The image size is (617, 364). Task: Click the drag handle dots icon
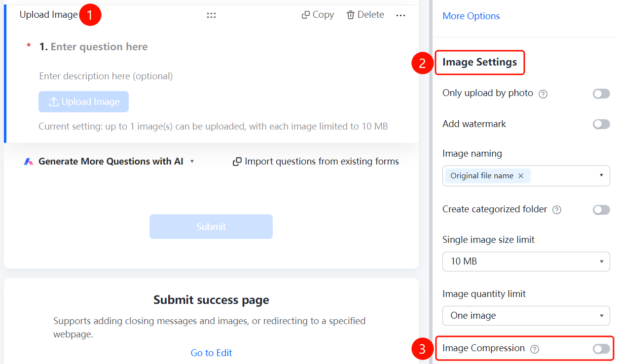click(212, 15)
